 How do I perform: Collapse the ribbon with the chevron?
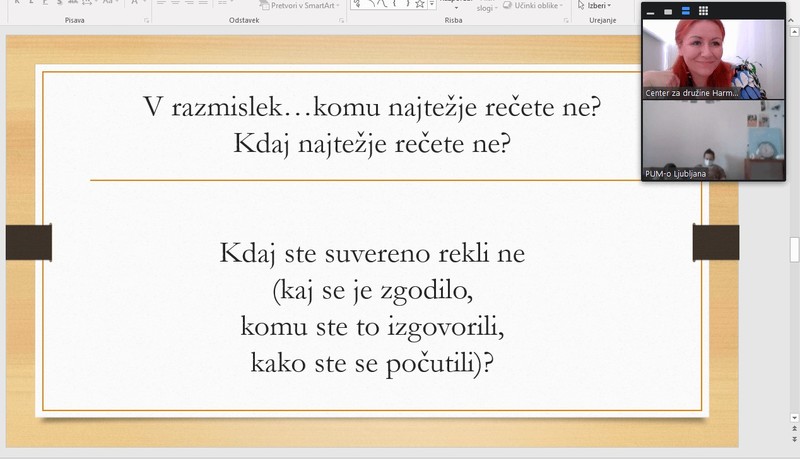(791, 20)
